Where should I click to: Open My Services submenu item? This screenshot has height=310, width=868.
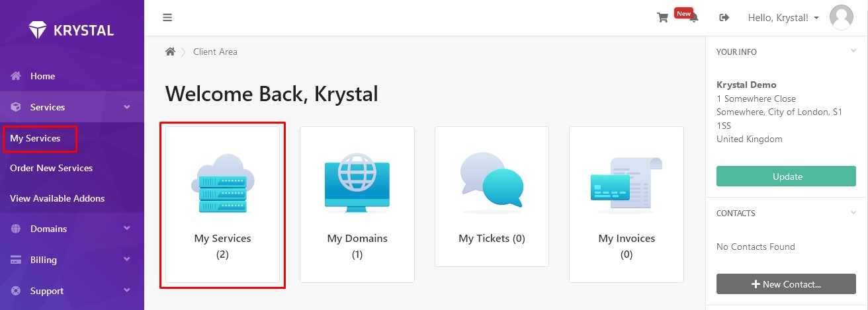click(35, 138)
